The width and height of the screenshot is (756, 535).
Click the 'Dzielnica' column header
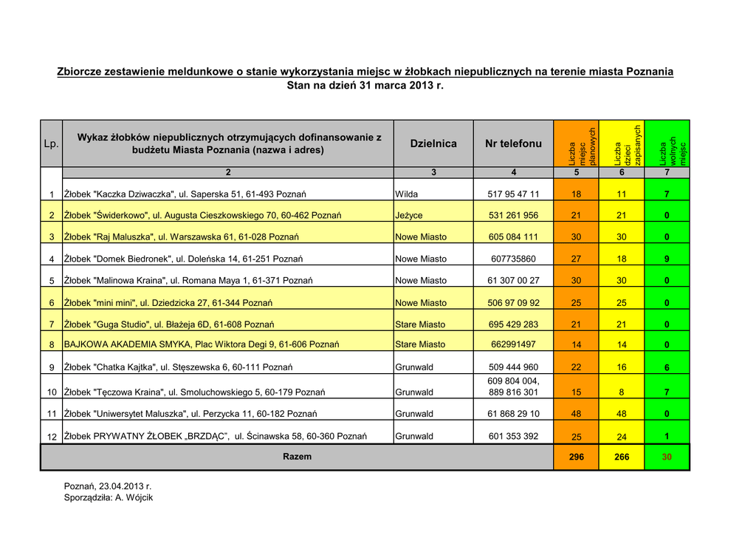coord(433,143)
